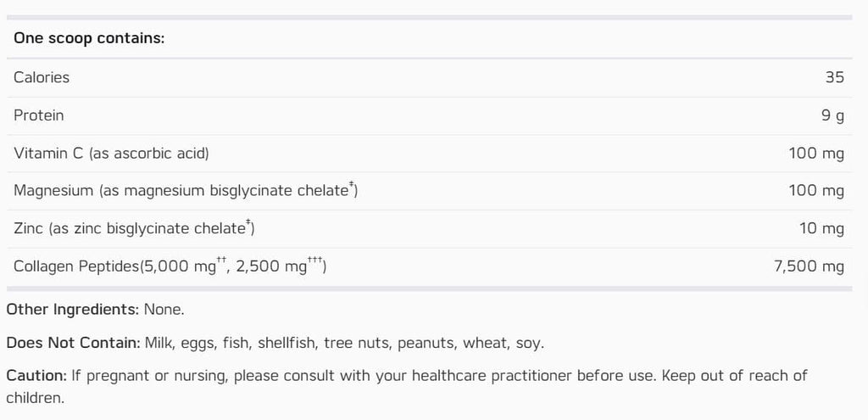Click the Collagen Peptides row label
The width and height of the screenshot is (868, 420).
click(x=76, y=266)
